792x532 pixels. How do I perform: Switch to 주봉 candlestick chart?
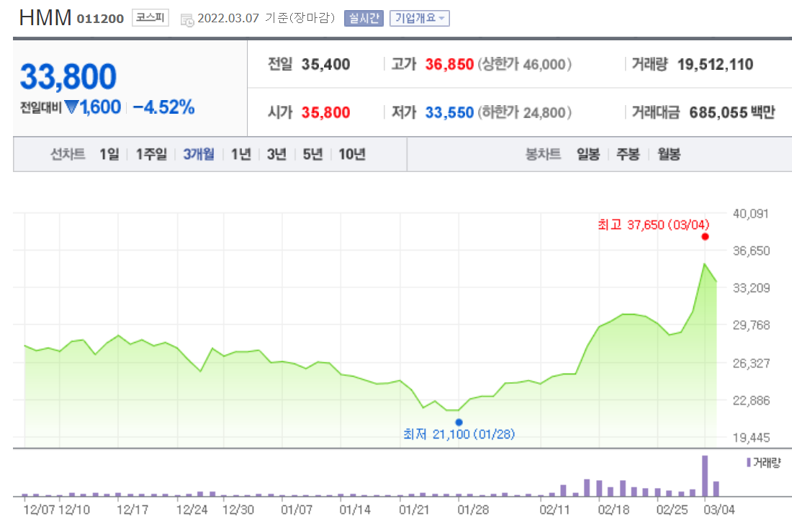(x=628, y=154)
